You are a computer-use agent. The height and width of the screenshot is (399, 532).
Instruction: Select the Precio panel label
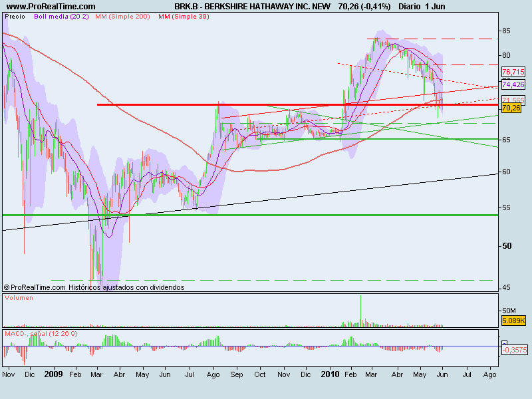click(x=15, y=16)
